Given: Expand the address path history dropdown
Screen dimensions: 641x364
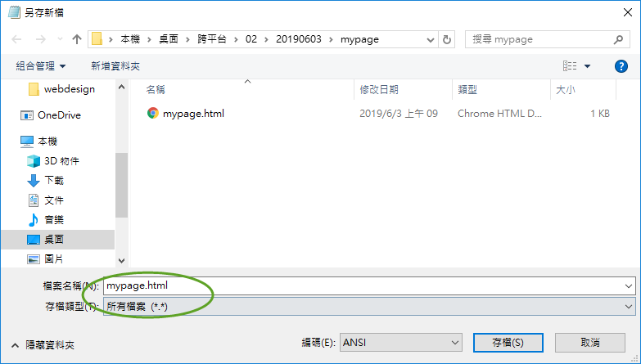Looking at the screenshot, I should (x=430, y=39).
